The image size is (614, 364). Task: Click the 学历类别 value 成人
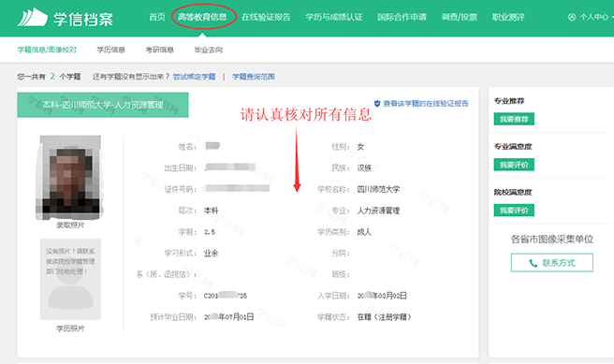pyautogui.click(x=364, y=232)
